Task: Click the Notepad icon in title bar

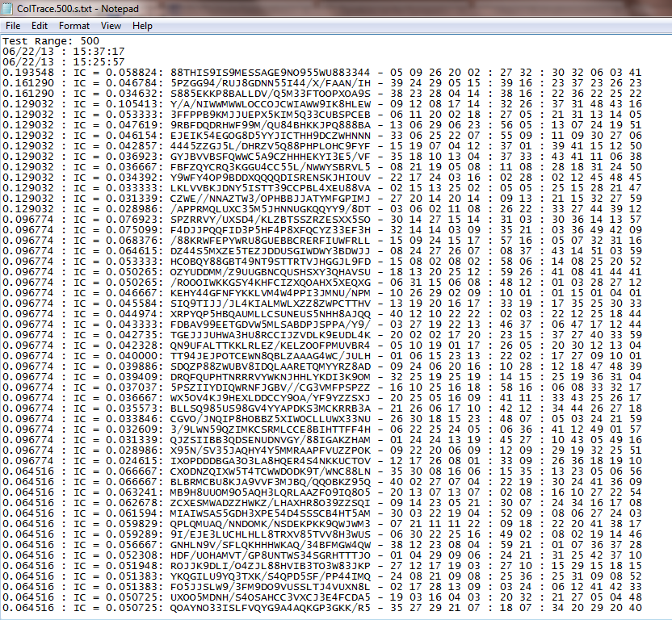Action: click(x=8, y=8)
